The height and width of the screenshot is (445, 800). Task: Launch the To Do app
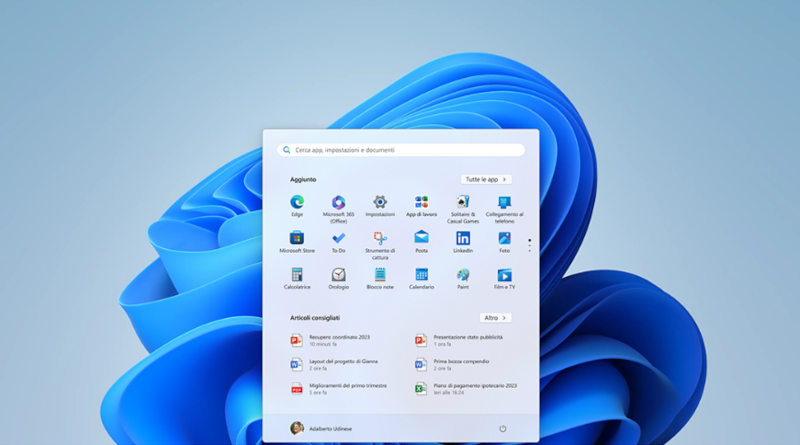(338, 242)
